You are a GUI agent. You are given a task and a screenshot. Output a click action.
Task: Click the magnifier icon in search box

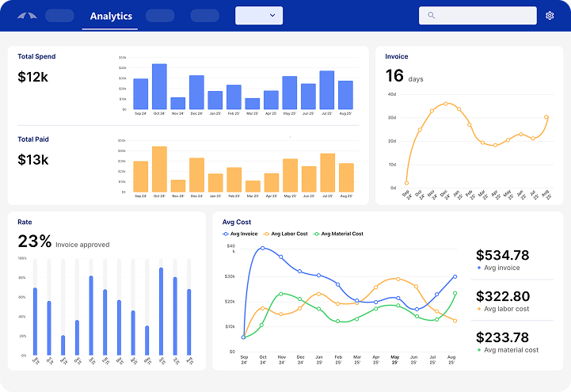tap(432, 15)
